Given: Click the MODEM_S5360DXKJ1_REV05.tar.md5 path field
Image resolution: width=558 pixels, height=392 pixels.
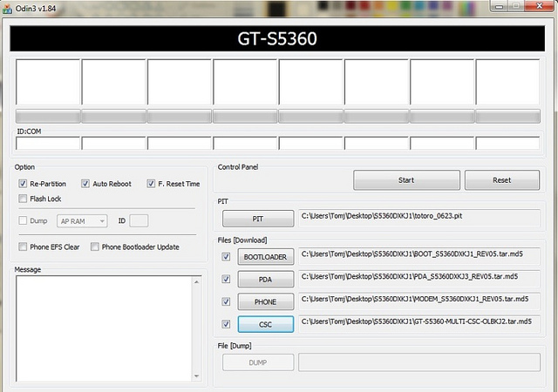Looking at the screenshot, I should pyautogui.click(x=419, y=301).
